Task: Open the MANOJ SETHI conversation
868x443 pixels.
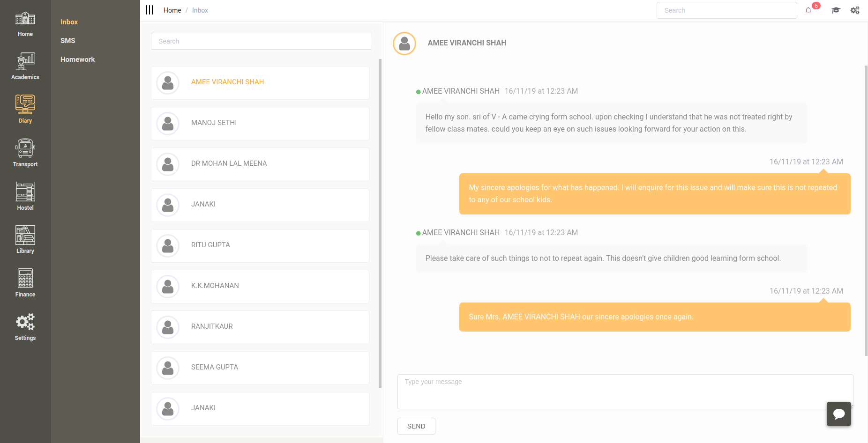Action: point(260,123)
